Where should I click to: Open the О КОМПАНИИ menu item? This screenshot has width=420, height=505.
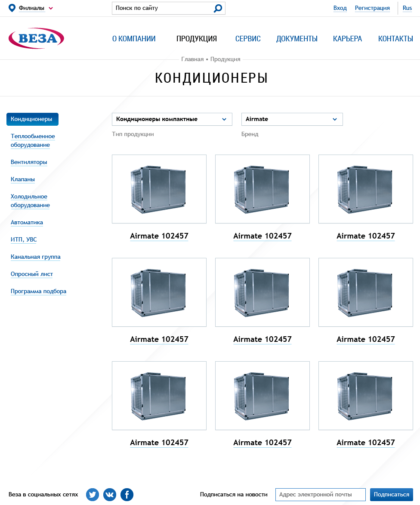pyautogui.click(x=134, y=39)
